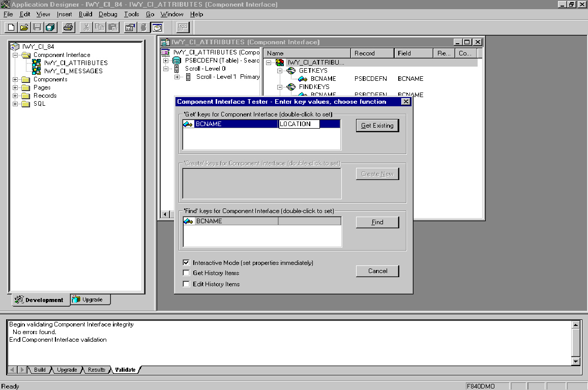Image resolution: width=588 pixels, height=390 pixels.
Task: Expand the Records folder
Action: 15,96
